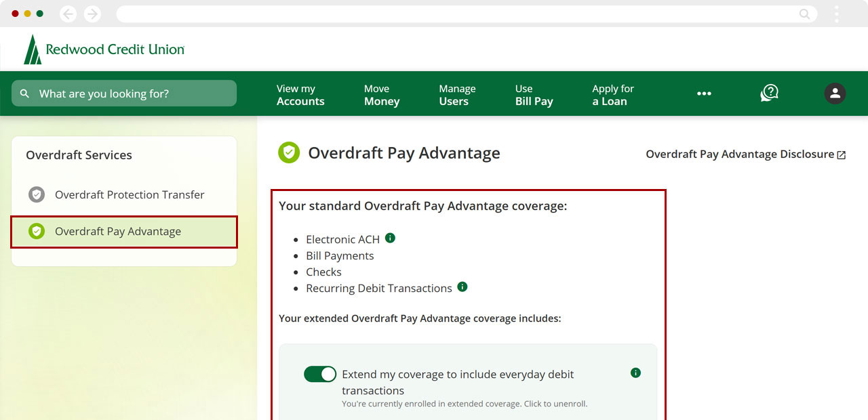Open the user profile icon

(x=835, y=93)
